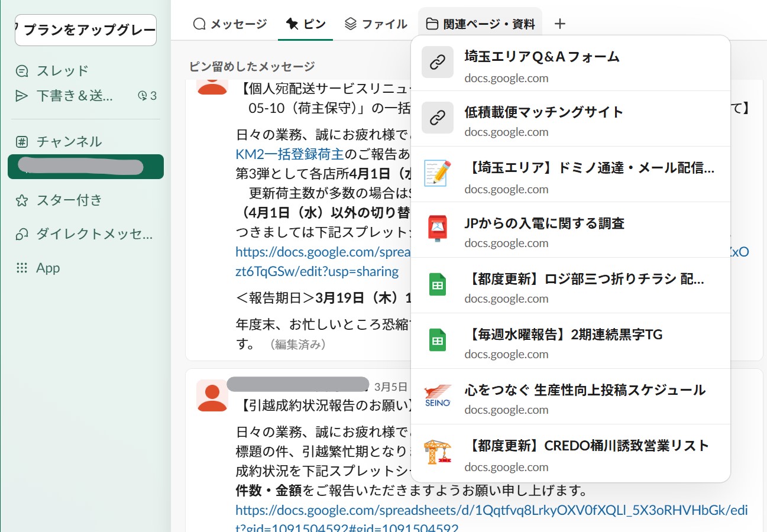
Task: Click link icon for 埼玉エリアQ&Aフォーム
Action: tap(437, 62)
